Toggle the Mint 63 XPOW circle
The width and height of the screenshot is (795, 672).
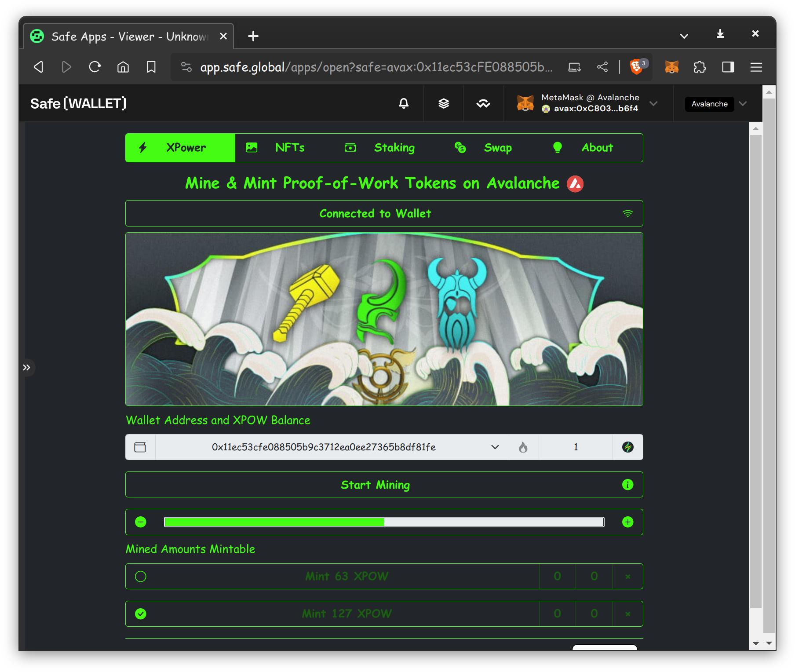141,577
